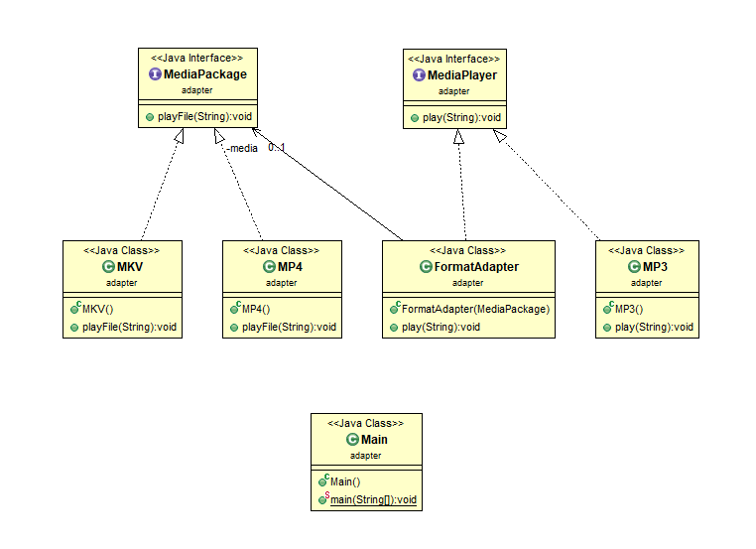Select the realization arrowhead from MP3 to MediaPlayer
This screenshot has height=549, width=756.
499,136
